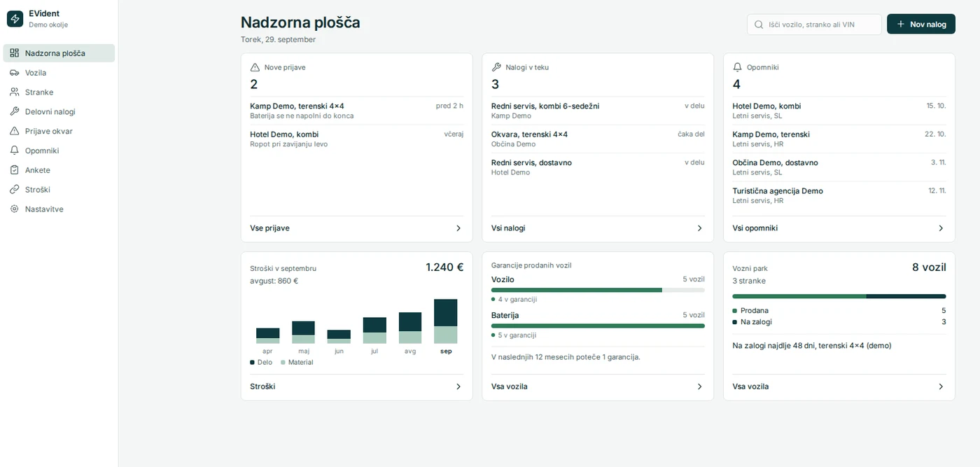
Task: Click the dark Na zalogi legend dot
Action: tap(734, 322)
